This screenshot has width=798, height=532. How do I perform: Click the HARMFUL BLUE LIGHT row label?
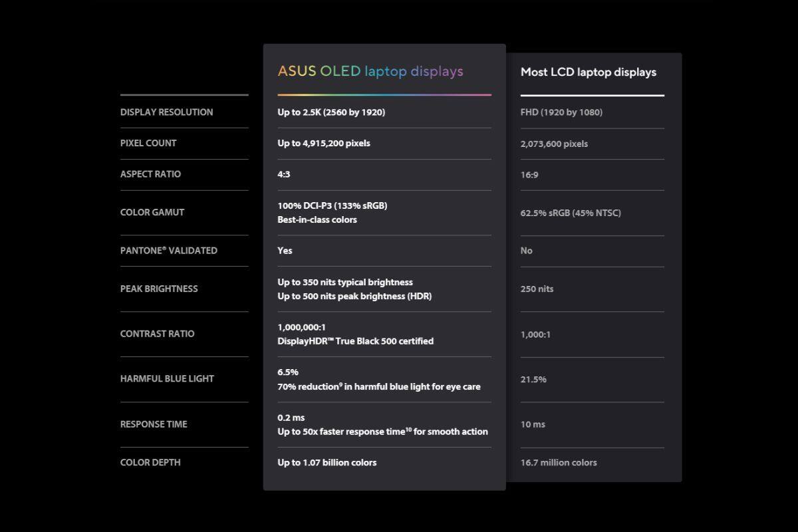pyautogui.click(x=167, y=378)
